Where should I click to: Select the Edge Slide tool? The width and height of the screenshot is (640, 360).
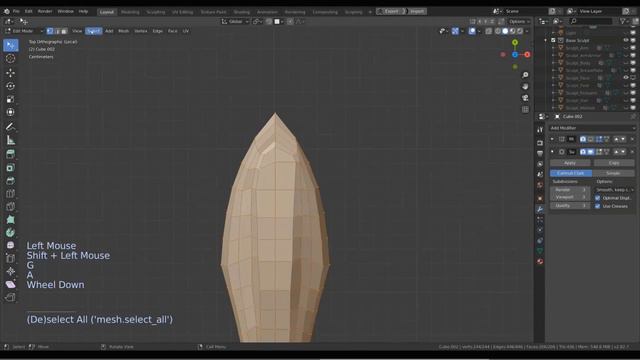tap(11, 258)
